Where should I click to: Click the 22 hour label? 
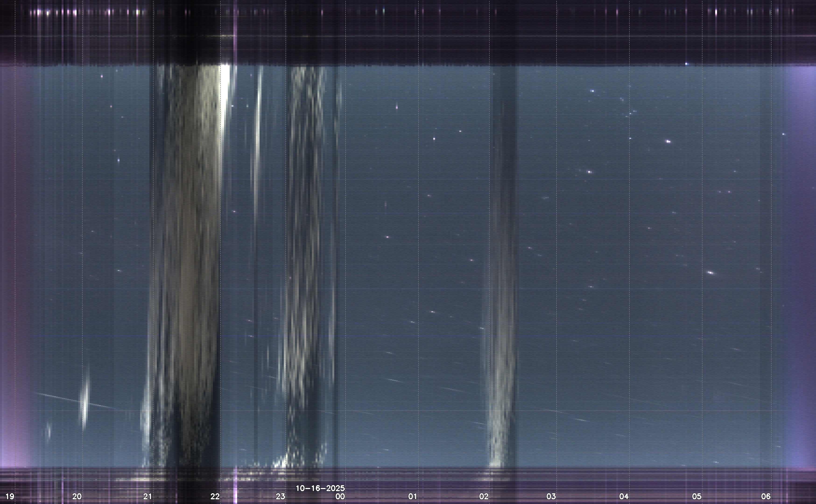(x=215, y=496)
